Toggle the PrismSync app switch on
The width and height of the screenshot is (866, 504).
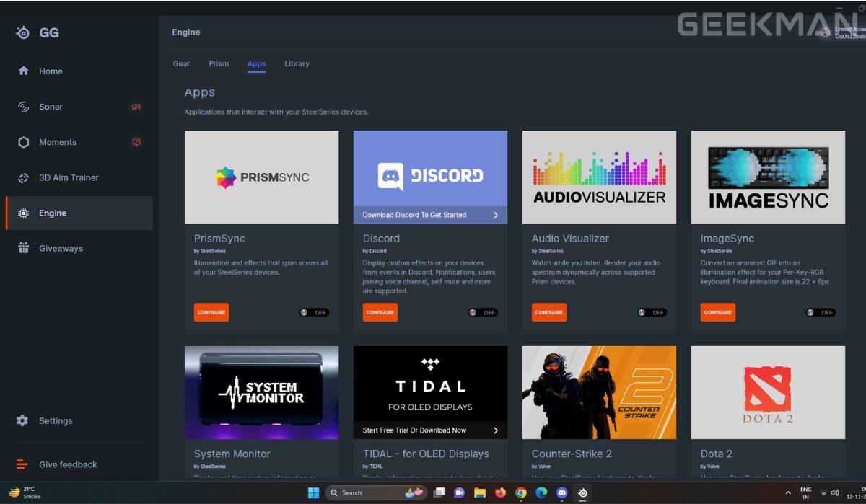coord(314,312)
